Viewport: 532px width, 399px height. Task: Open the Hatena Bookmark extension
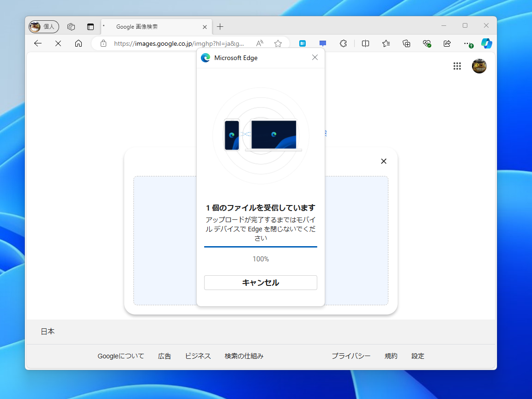click(302, 43)
